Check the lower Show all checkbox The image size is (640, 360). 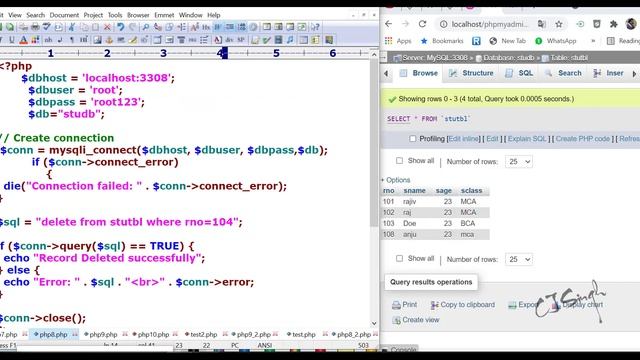(x=399, y=258)
